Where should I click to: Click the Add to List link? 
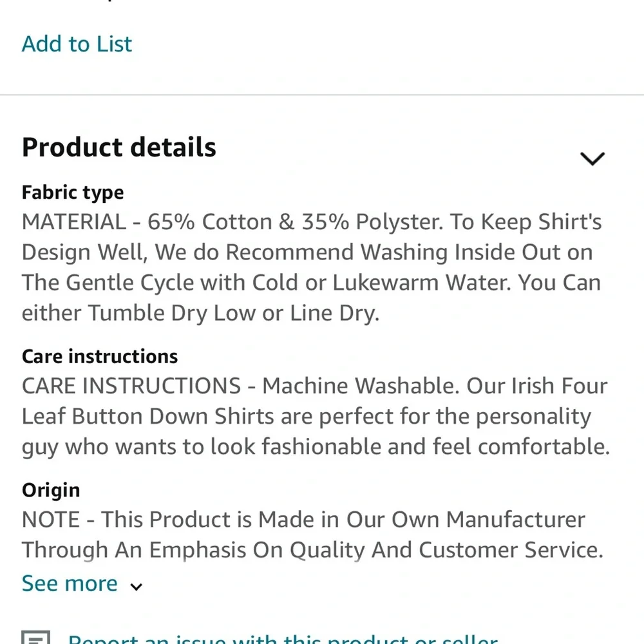(77, 44)
